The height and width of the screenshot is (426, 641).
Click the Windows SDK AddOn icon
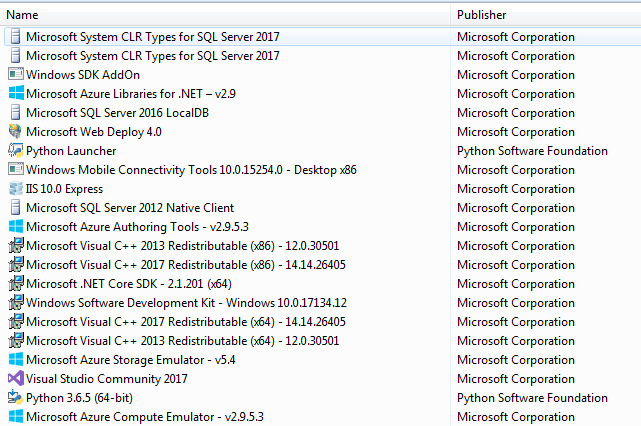(16, 75)
